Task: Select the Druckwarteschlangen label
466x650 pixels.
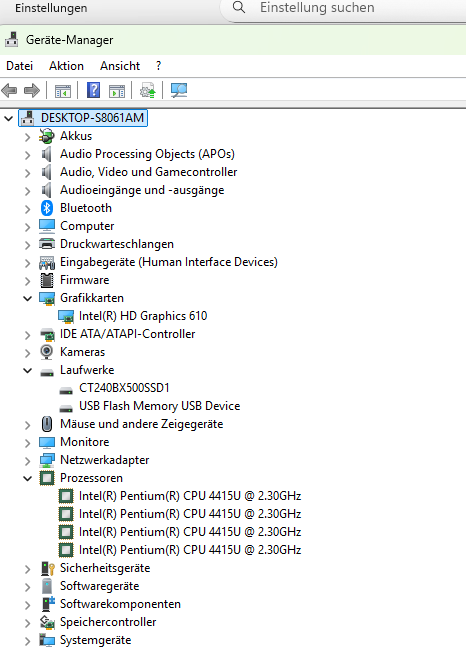Action: 117,244
